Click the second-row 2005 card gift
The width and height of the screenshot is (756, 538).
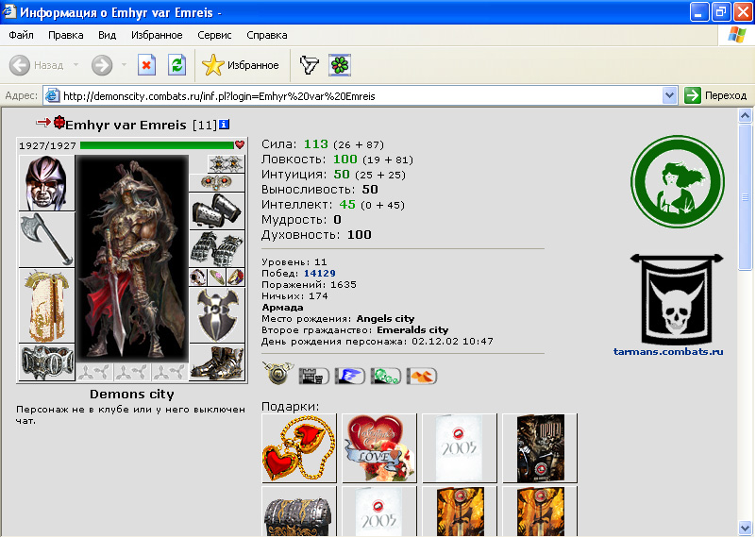[x=379, y=511]
